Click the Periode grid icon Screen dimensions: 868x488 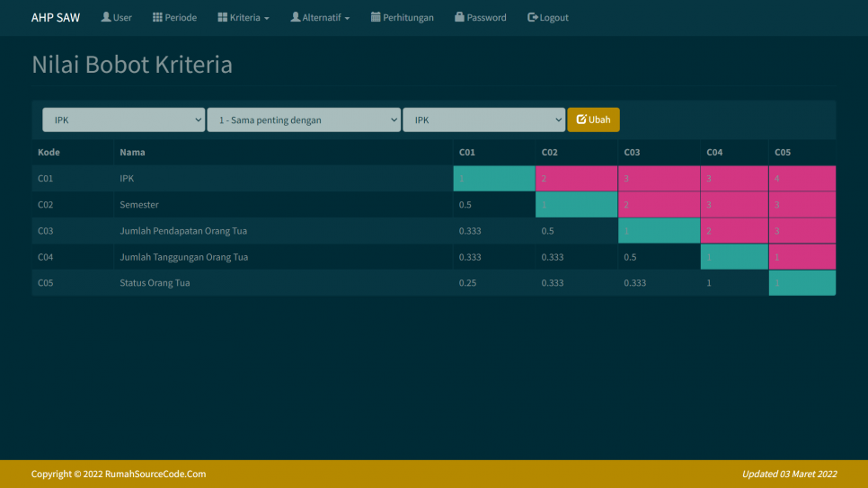(x=157, y=17)
